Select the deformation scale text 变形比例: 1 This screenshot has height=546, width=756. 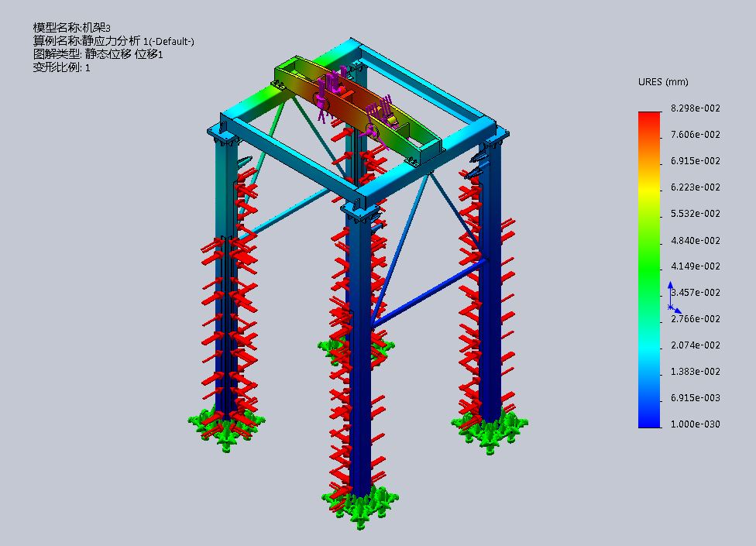pos(61,67)
